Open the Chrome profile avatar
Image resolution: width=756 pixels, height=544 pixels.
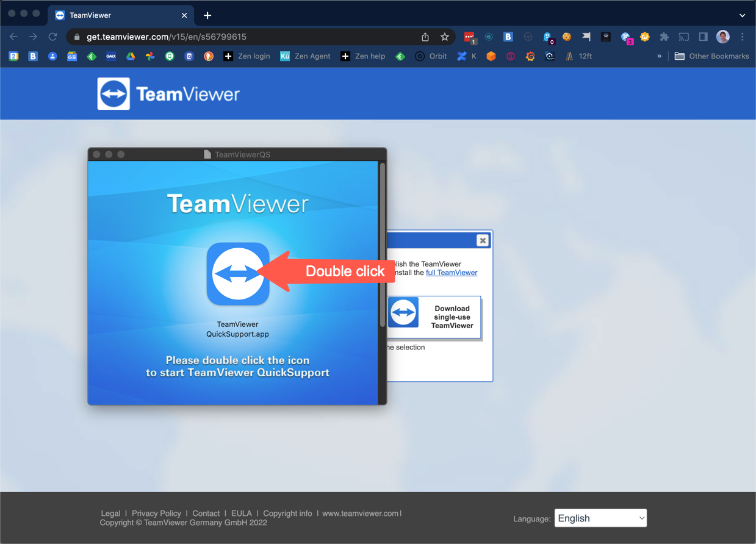coord(723,37)
